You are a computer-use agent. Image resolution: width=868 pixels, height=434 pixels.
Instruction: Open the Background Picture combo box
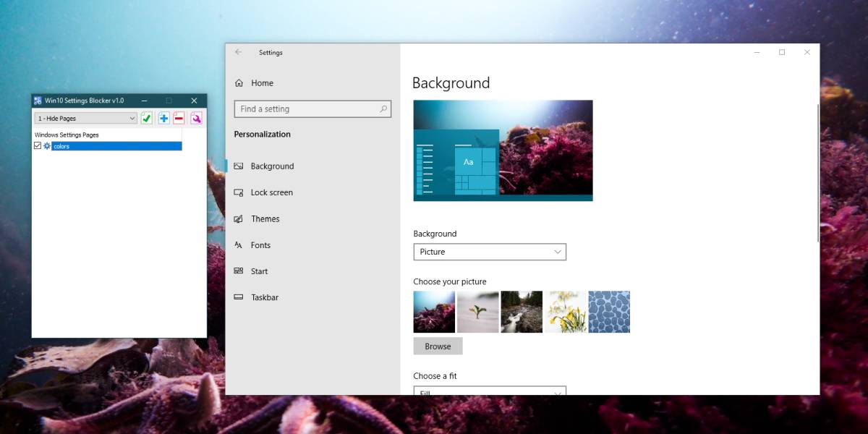click(490, 252)
